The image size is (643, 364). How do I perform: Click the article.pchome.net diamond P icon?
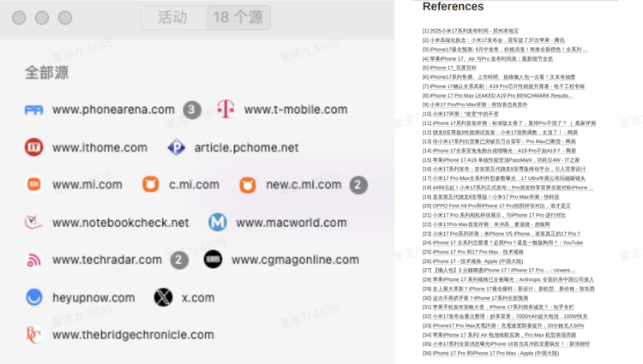pos(177,147)
